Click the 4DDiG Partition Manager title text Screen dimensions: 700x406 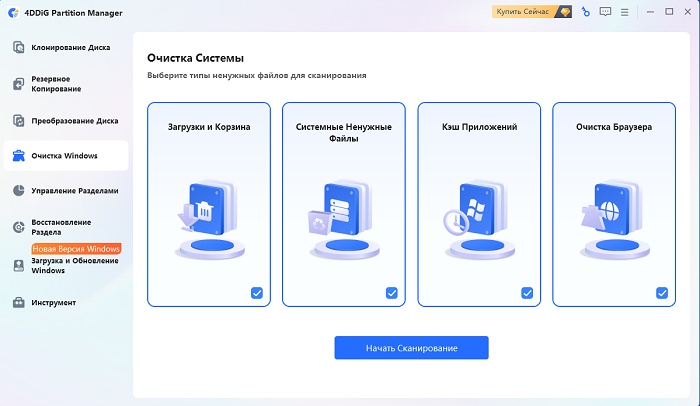tap(73, 13)
